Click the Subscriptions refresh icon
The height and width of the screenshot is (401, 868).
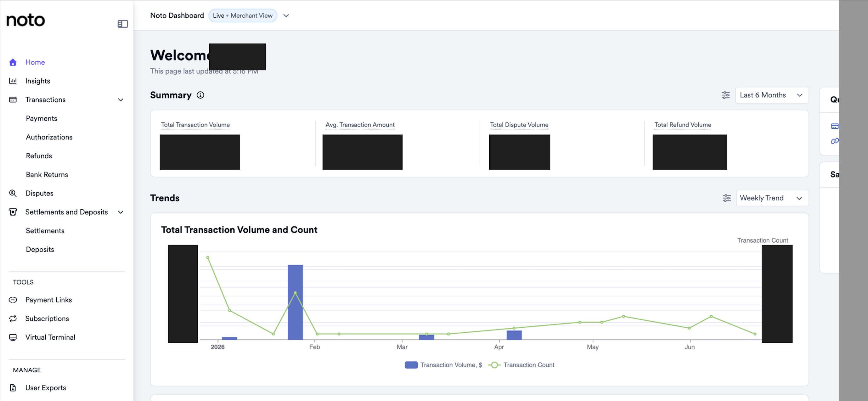click(x=13, y=319)
